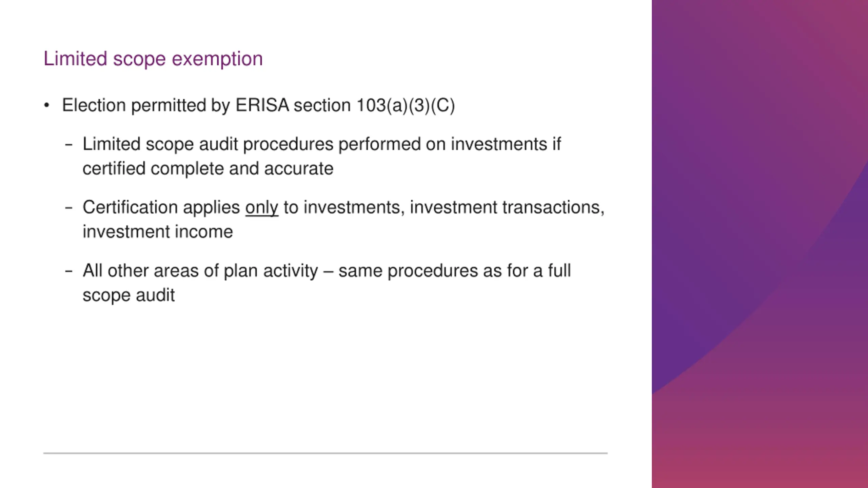Viewport: 868px width, 488px height.
Task: Click the phrase 'investment transactions,'
Action: tap(507, 207)
